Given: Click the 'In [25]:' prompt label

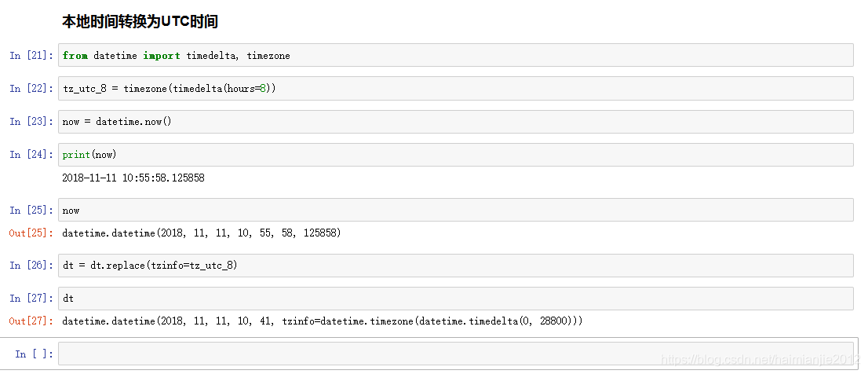Looking at the screenshot, I should (x=31, y=211).
